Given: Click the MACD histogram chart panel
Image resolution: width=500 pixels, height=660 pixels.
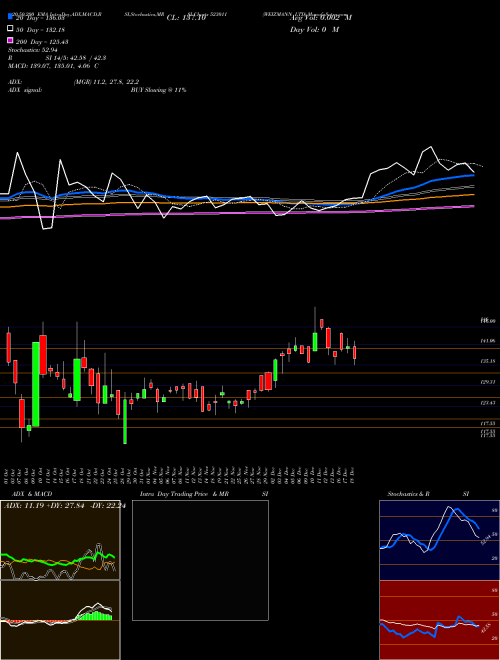Looking at the screenshot, I should coord(60,620).
